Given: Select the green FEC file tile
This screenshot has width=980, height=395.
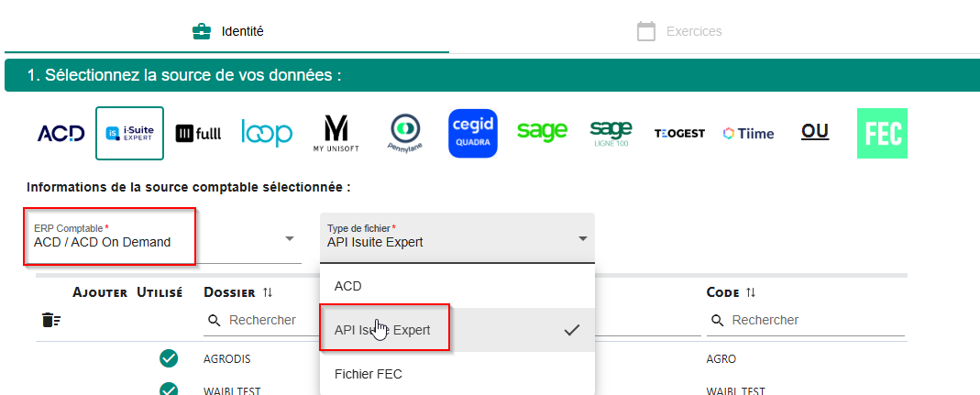Looking at the screenshot, I should pos(882,134).
